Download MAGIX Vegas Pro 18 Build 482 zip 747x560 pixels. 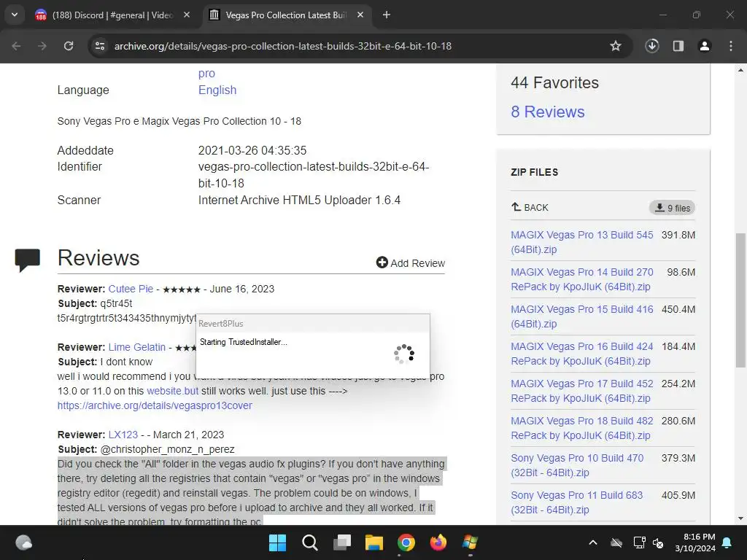[x=581, y=427]
